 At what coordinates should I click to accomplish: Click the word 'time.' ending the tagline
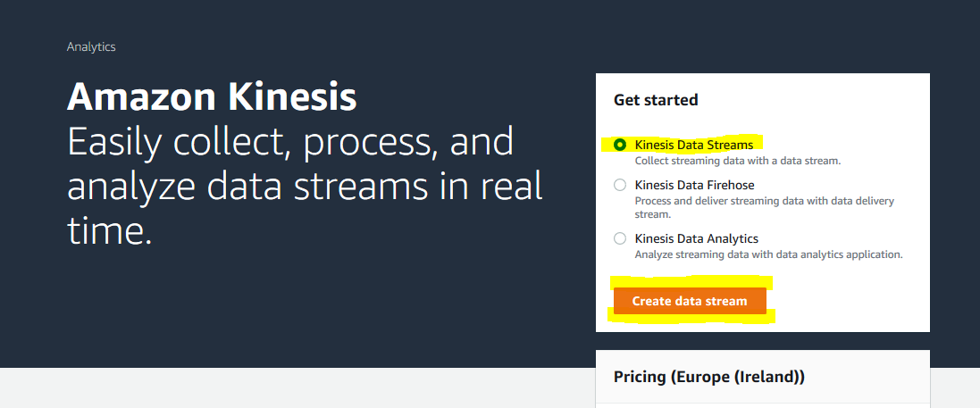[x=110, y=232]
